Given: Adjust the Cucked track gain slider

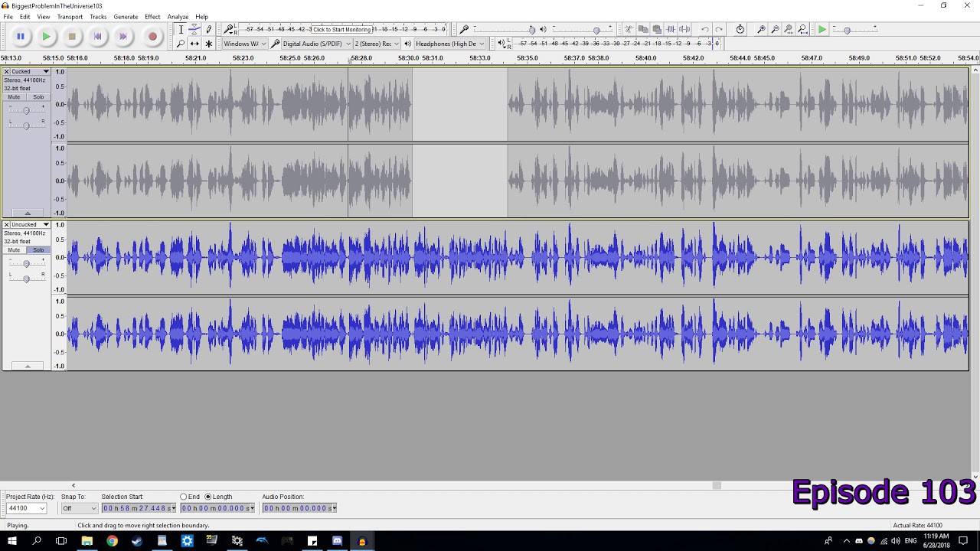Looking at the screenshot, I should (x=26, y=111).
